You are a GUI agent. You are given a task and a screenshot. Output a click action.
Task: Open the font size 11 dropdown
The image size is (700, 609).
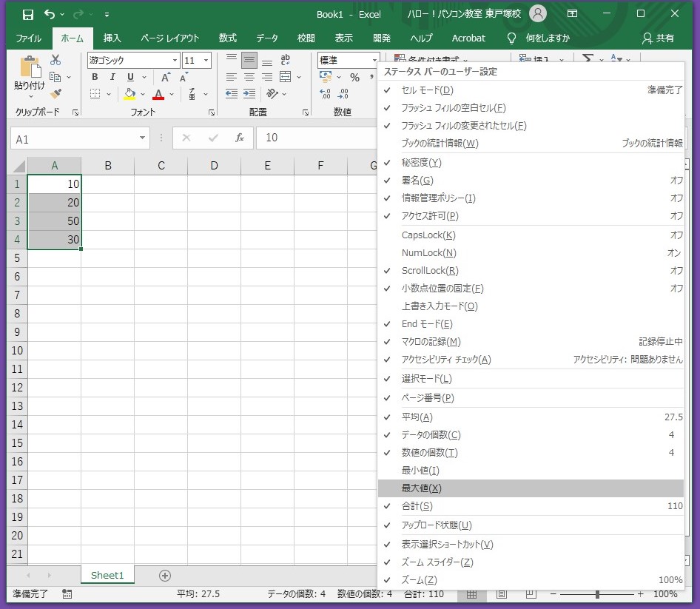[x=206, y=60]
